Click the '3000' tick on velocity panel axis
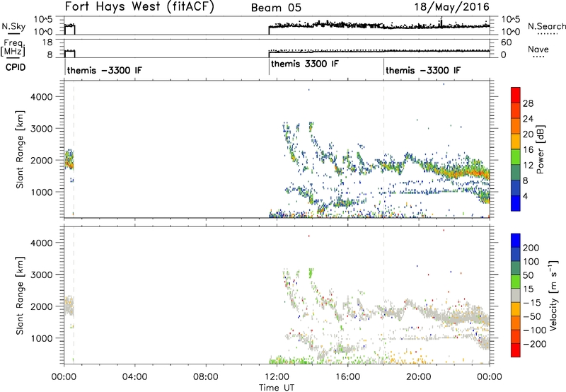The image size is (566, 392). tap(42, 275)
